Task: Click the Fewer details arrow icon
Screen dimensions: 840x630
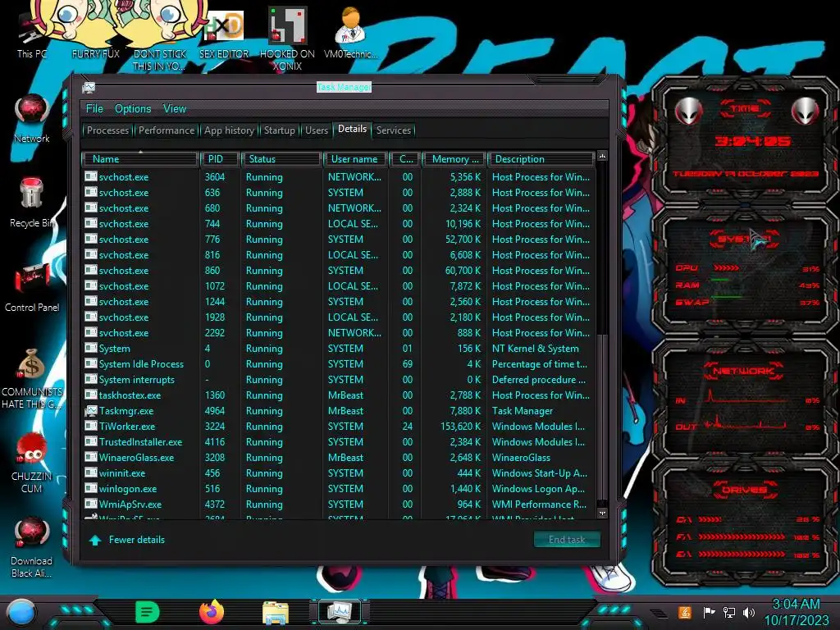Action: 95,540
